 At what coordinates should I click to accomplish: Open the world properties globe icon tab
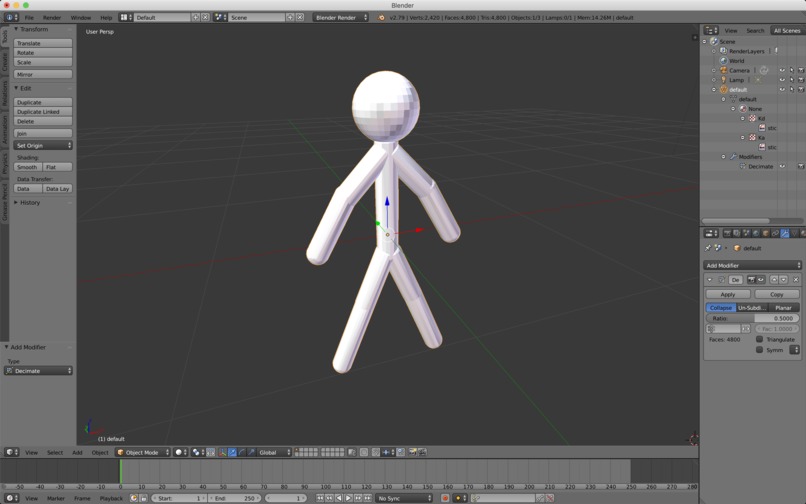756,233
